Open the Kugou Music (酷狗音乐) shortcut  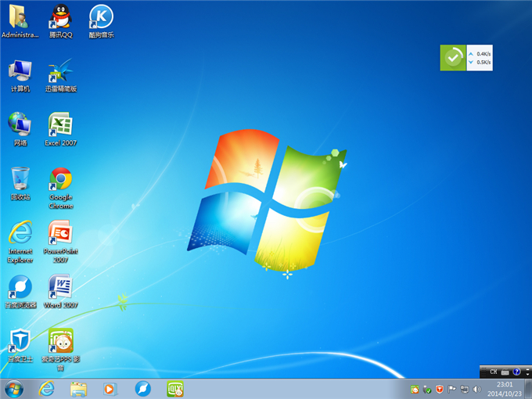pos(100,17)
